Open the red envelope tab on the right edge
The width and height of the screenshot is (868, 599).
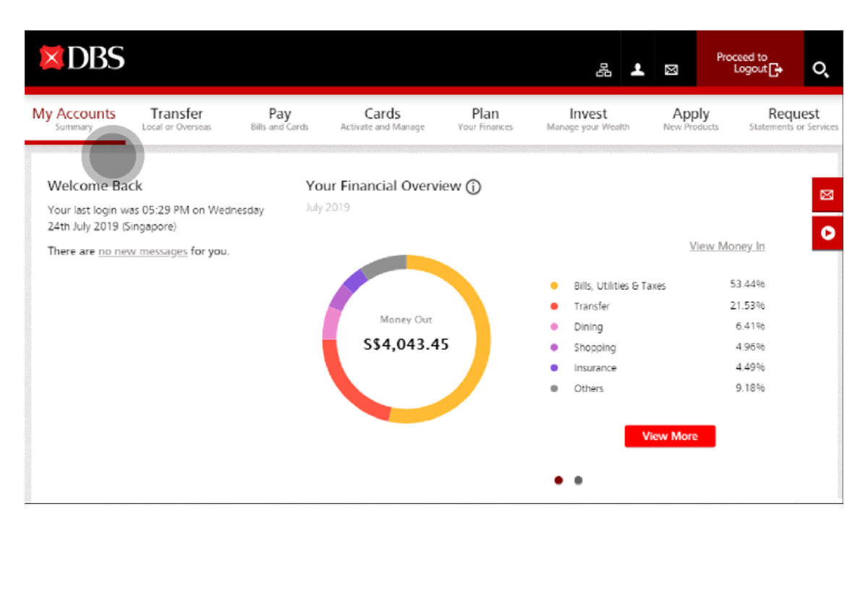coord(827,194)
